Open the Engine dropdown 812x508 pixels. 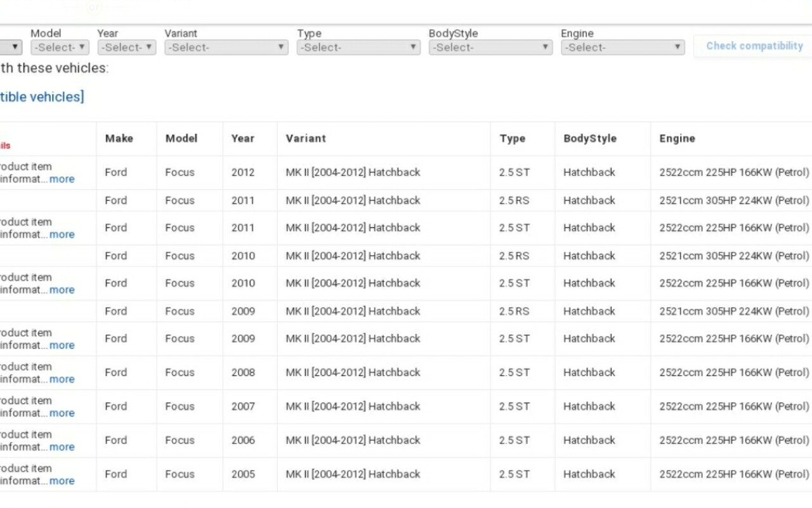click(x=623, y=47)
